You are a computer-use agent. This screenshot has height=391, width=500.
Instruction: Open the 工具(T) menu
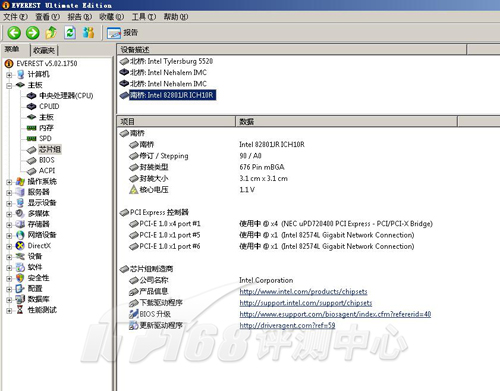click(x=143, y=17)
